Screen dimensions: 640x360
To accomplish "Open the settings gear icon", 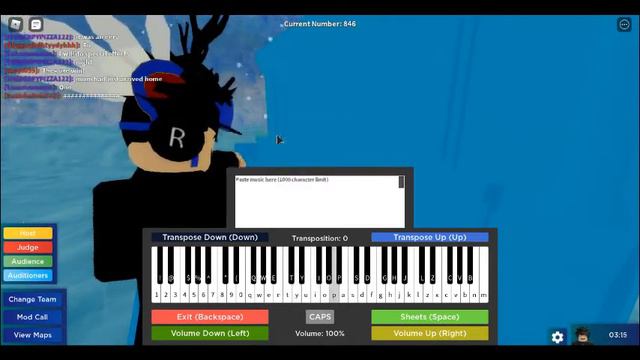I will tap(558, 337).
